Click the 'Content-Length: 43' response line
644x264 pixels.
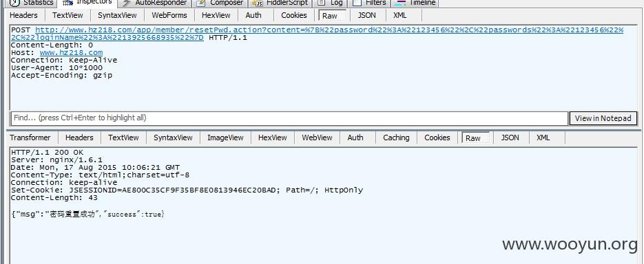click(x=54, y=197)
